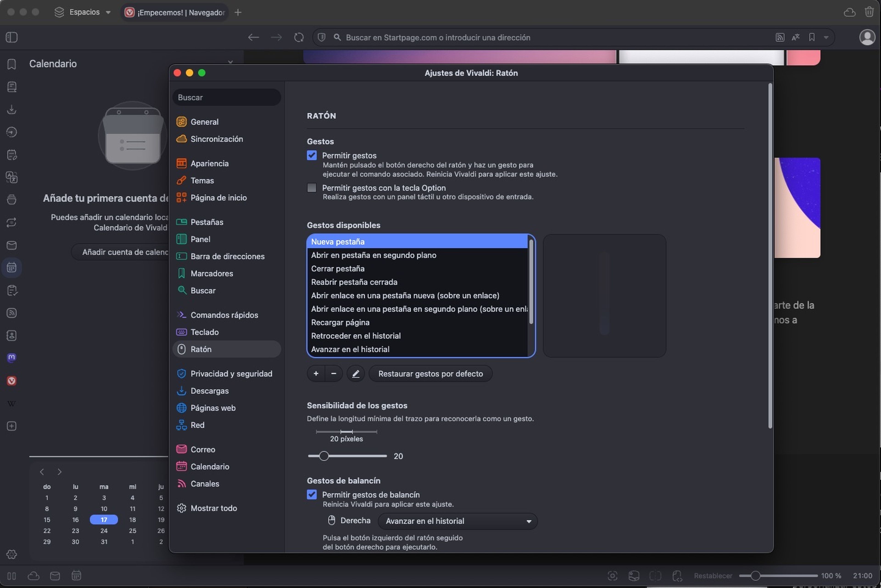Go to previous month in mini calendar
The image size is (881, 588).
click(x=42, y=472)
